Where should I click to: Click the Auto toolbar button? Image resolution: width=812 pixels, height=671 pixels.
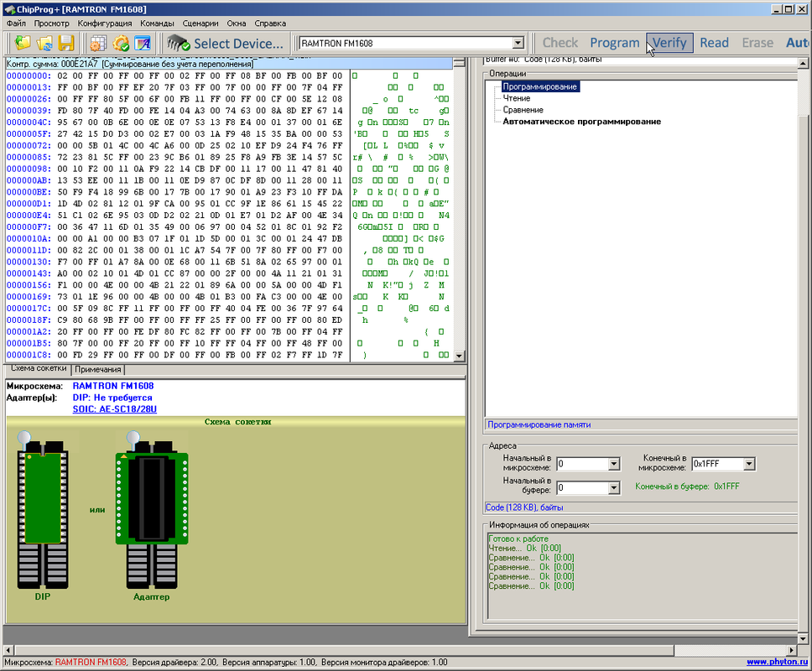coord(796,43)
